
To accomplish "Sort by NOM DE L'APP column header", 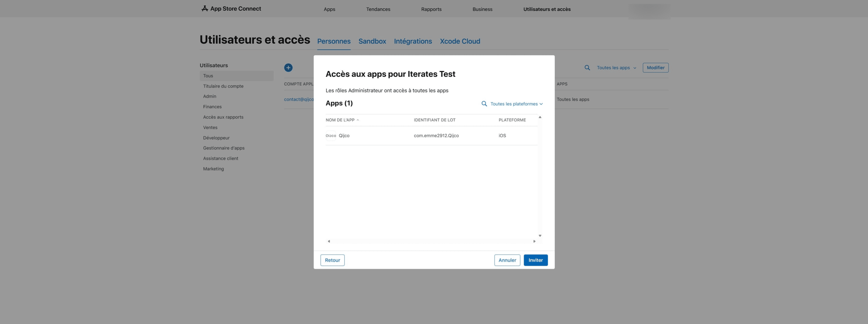I will 342,120.
